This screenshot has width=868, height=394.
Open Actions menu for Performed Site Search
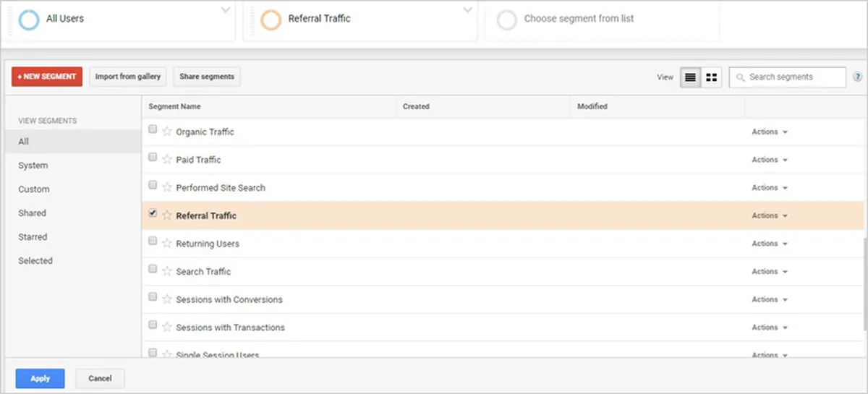(x=769, y=188)
